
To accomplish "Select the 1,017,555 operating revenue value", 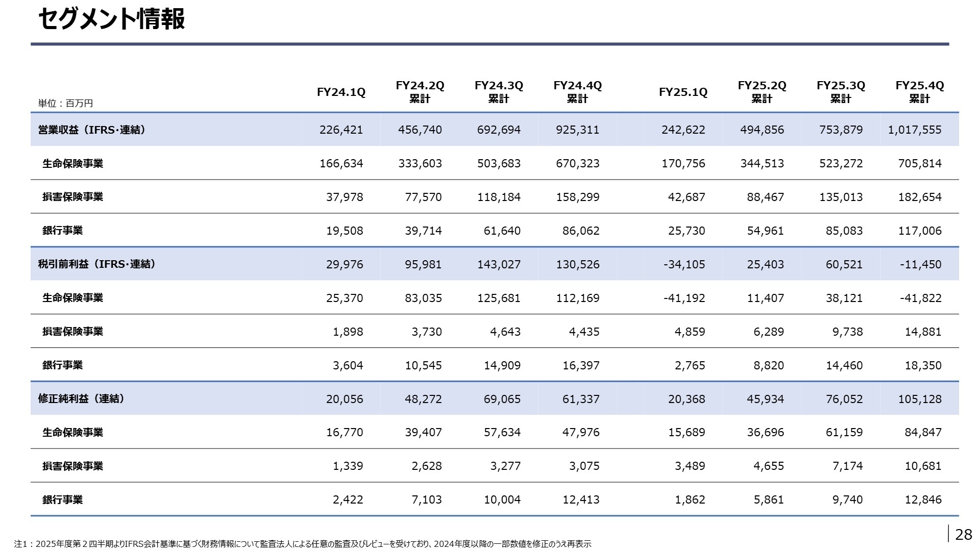I will [915, 130].
